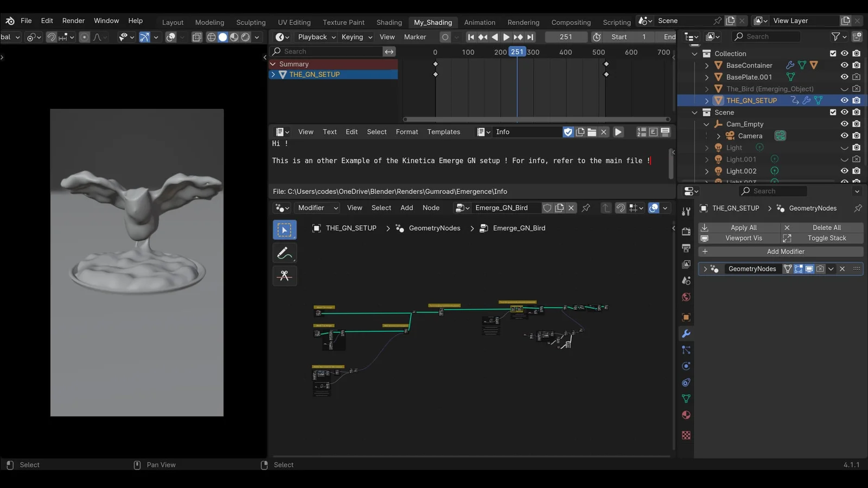Image resolution: width=868 pixels, height=488 pixels.
Task: Open Material Properties (sphere icon)
Action: pyautogui.click(x=686, y=415)
